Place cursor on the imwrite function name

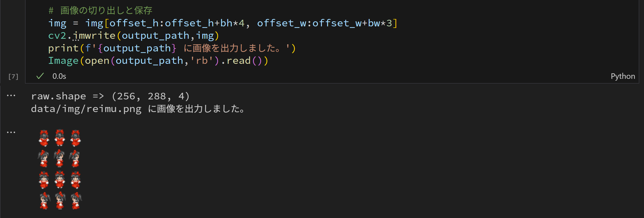94,36
